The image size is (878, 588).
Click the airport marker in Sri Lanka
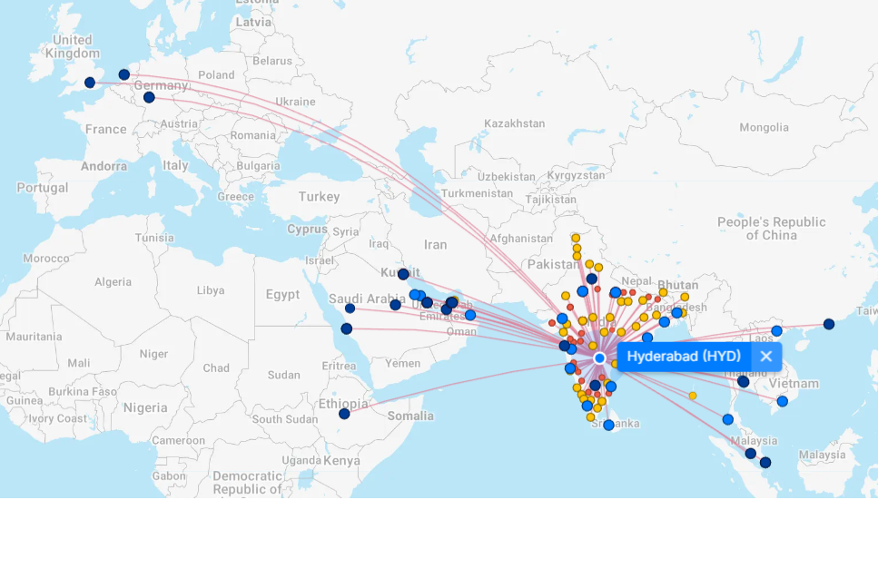(608, 425)
